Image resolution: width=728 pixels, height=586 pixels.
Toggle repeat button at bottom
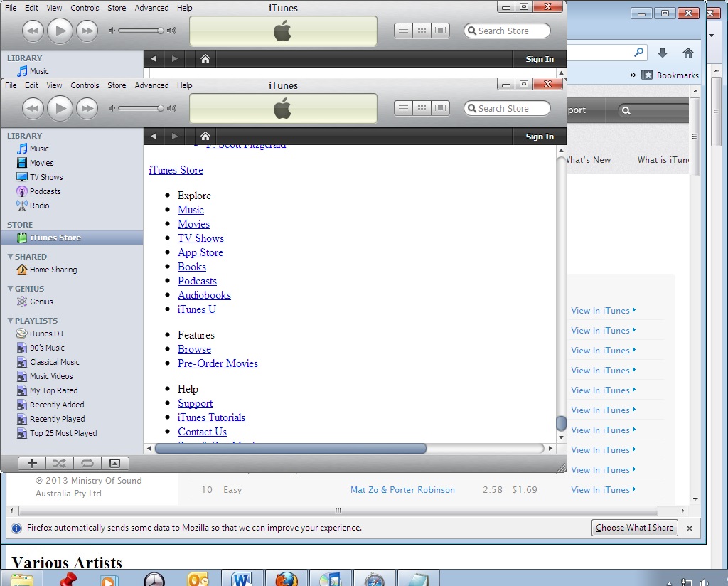click(x=87, y=463)
